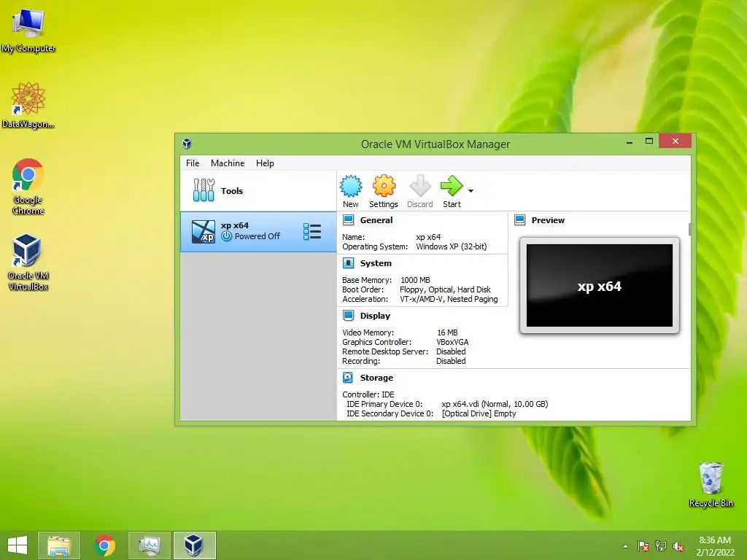Screen dimensions: 747x560
Task: Click the General section monitor icon
Action: coord(348,220)
